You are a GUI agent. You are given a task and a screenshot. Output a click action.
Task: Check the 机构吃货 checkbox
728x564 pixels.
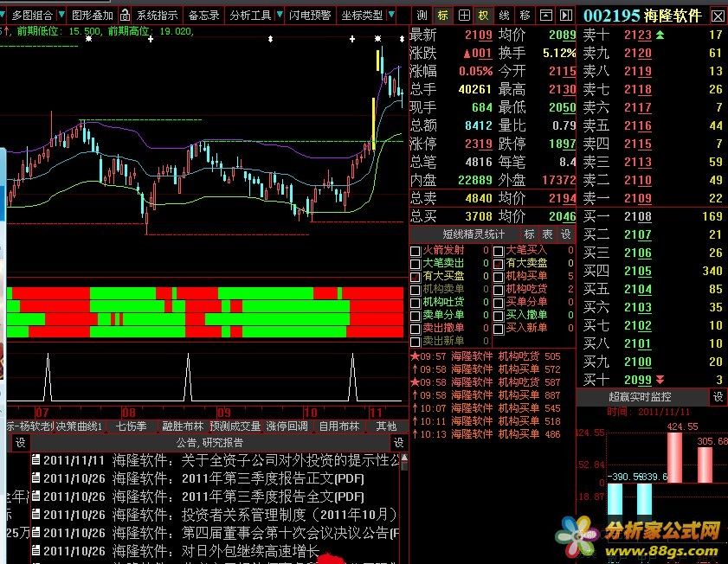coord(499,290)
